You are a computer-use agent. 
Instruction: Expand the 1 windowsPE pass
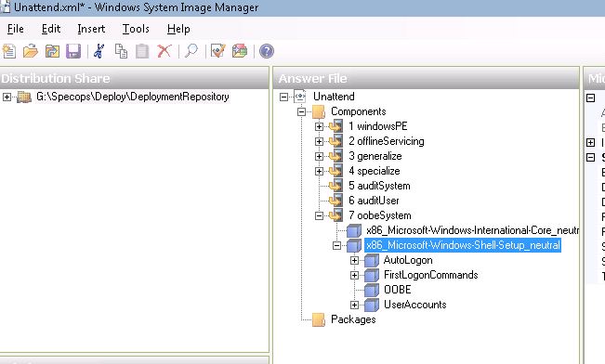319,126
